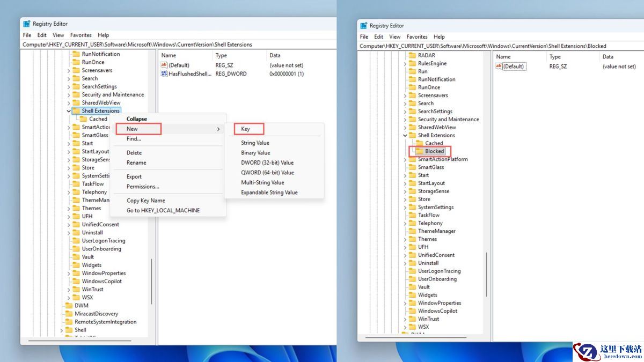644x362 pixels.
Task: Select the HasFlushedShell DWORD value icon
Action: click(x=164, y=73)
